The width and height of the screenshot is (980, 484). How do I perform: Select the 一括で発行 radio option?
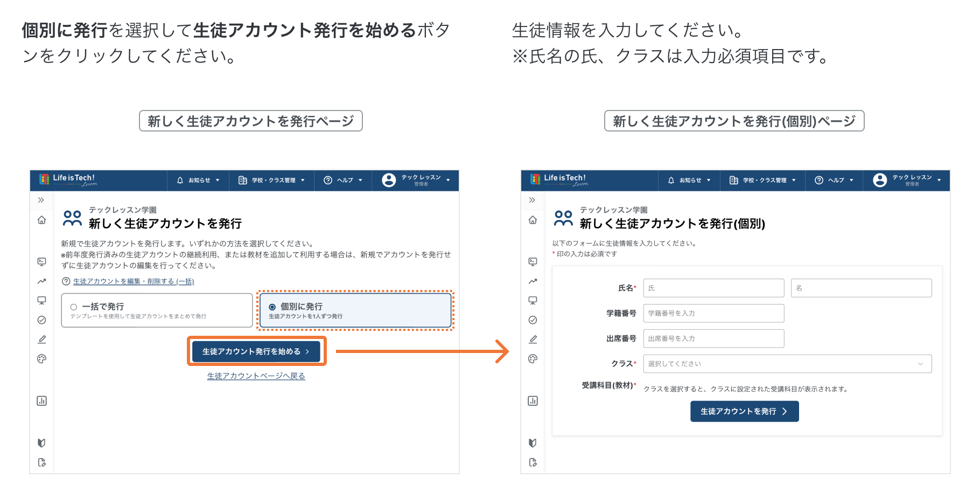coord(74,307)
